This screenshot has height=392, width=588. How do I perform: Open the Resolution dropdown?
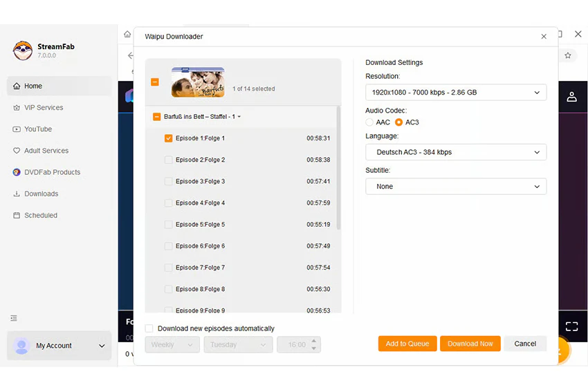point(456,92)
